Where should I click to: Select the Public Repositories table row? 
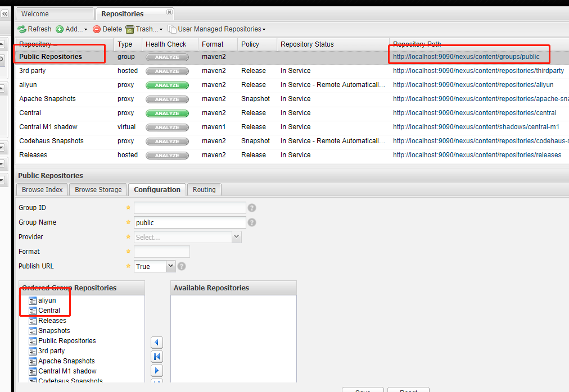pos(292,57)
